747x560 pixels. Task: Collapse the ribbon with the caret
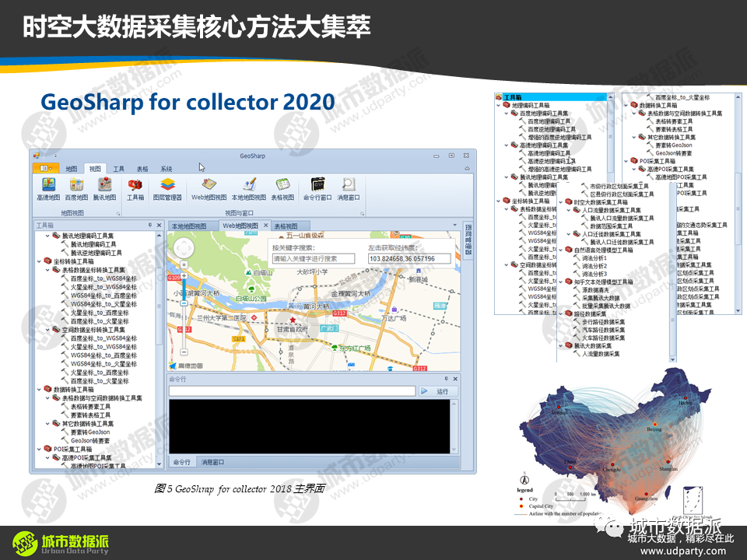tap(467, 169)
